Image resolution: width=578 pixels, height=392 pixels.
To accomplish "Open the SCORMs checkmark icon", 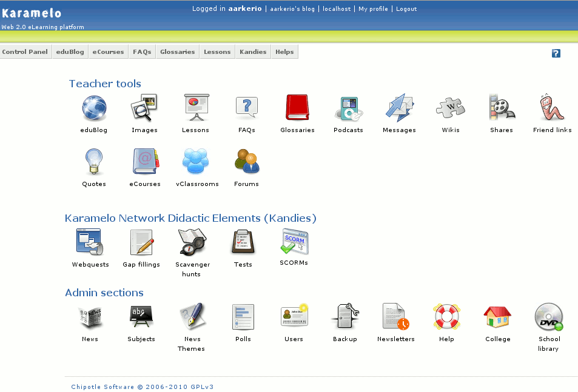I will [x=294, y=241].
